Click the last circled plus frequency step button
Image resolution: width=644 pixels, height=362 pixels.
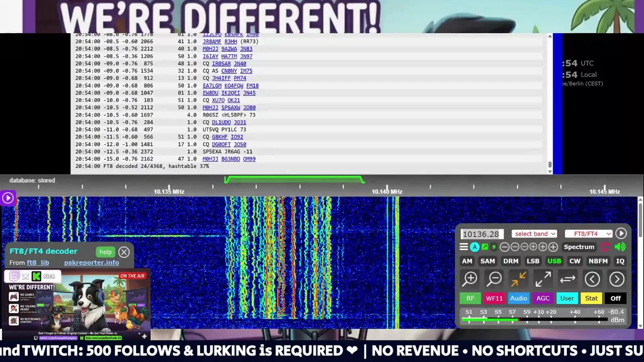(x=553, y=247)
